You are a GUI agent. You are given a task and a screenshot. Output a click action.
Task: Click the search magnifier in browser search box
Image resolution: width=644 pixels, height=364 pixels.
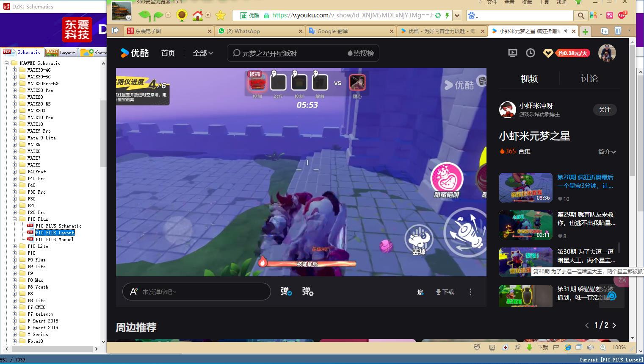[581, 16]
